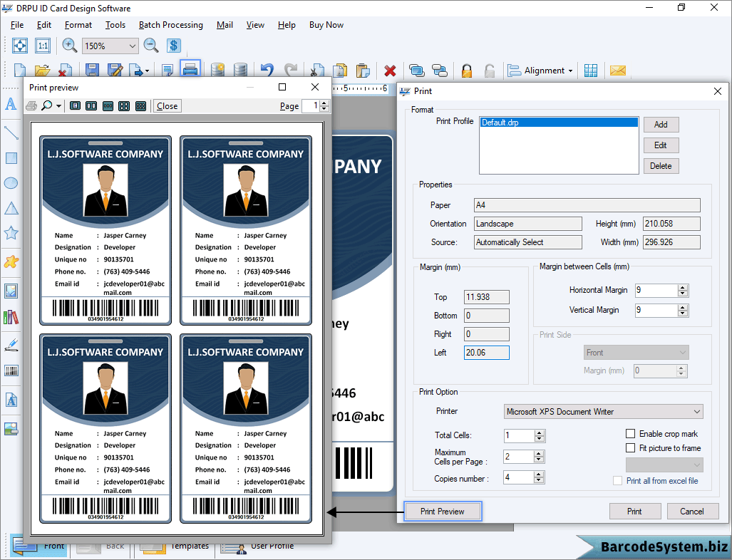This screenshot has width=732, height=560.
Task: Click the unlock object padlock icon
Action: (489, 71)
